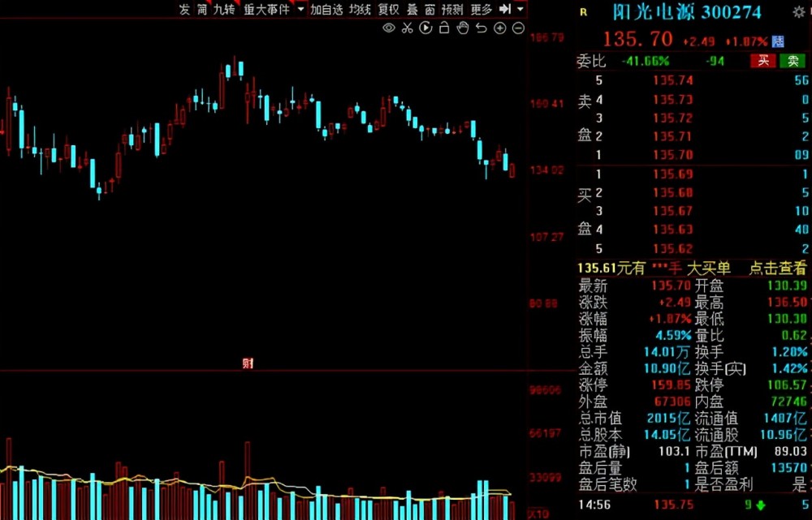Screen dimensions: 812x520
Task: Zoom out with the circled minus icon
Action: pyautogui.click(x=518, y=28)
